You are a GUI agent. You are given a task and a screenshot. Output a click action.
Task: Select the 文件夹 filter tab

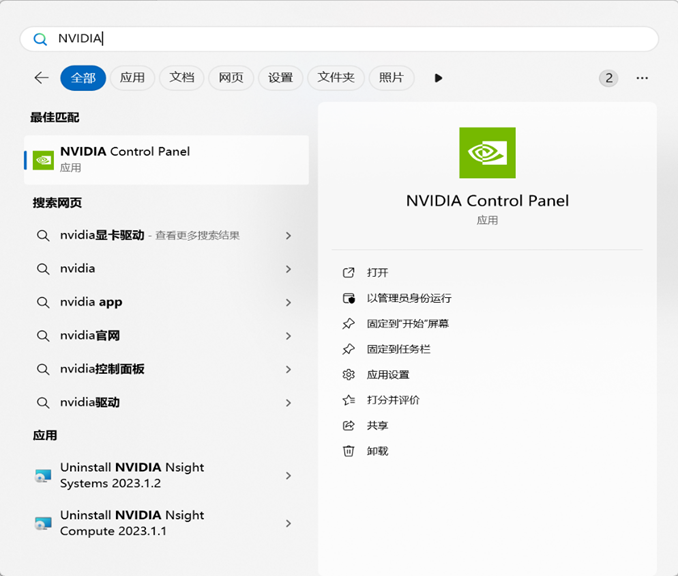pos(336,78)
